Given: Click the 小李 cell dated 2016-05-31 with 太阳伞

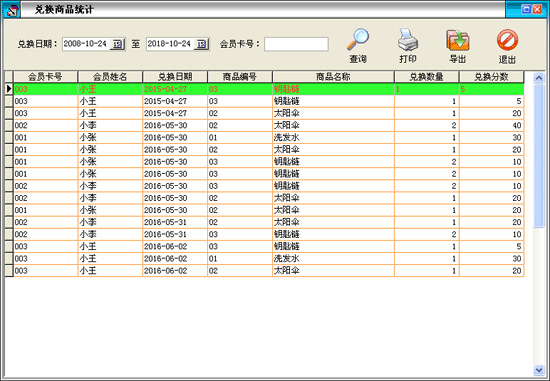Looking at the screenshot, I should pos(110,222).
